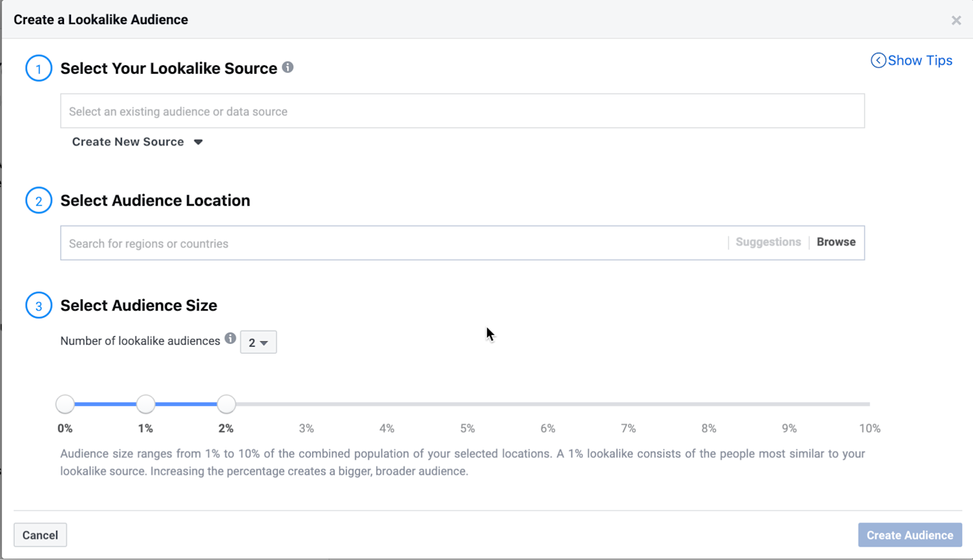Viewport: 973px width, 560px height.
Task: Click the 3% label under the slider
Action: click(x=306, y=429)
